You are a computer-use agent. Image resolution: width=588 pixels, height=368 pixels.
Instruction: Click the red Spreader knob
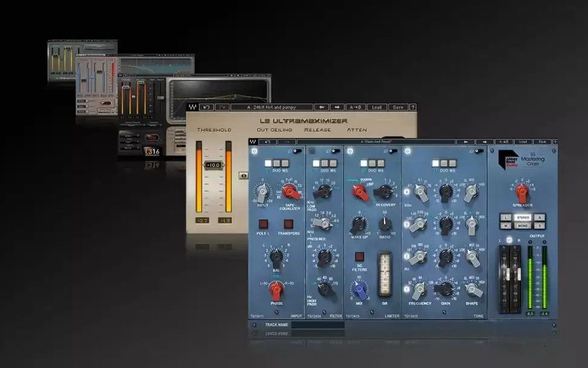pyautogui.click(x=521, y=194)
